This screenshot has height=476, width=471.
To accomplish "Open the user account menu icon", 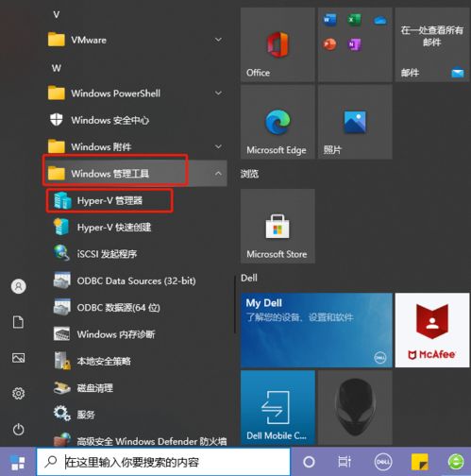I will (x=18, y=286).
